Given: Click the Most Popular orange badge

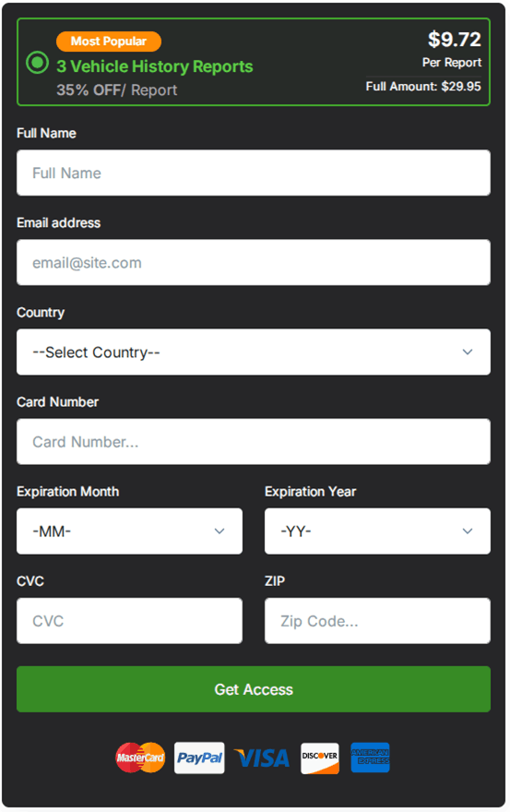Looking at the screenshot, I should click(109, 42).
